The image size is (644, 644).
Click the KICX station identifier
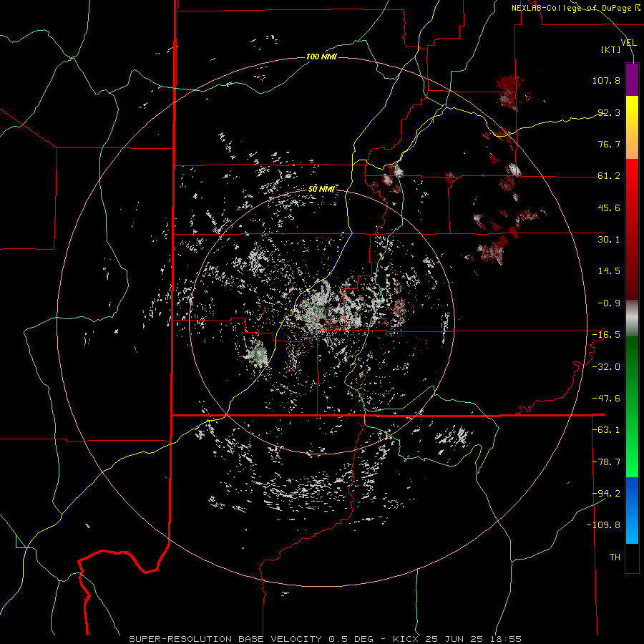point(406,639)
